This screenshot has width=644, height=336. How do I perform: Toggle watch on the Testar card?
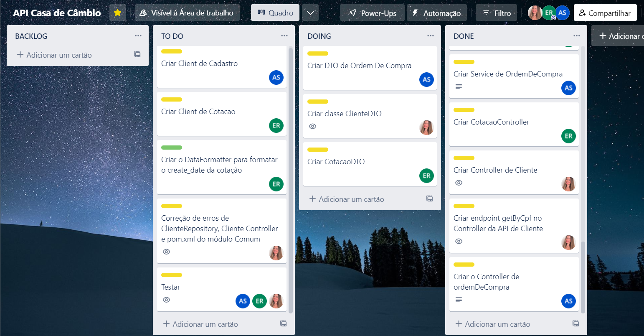[x=166, y=300]
